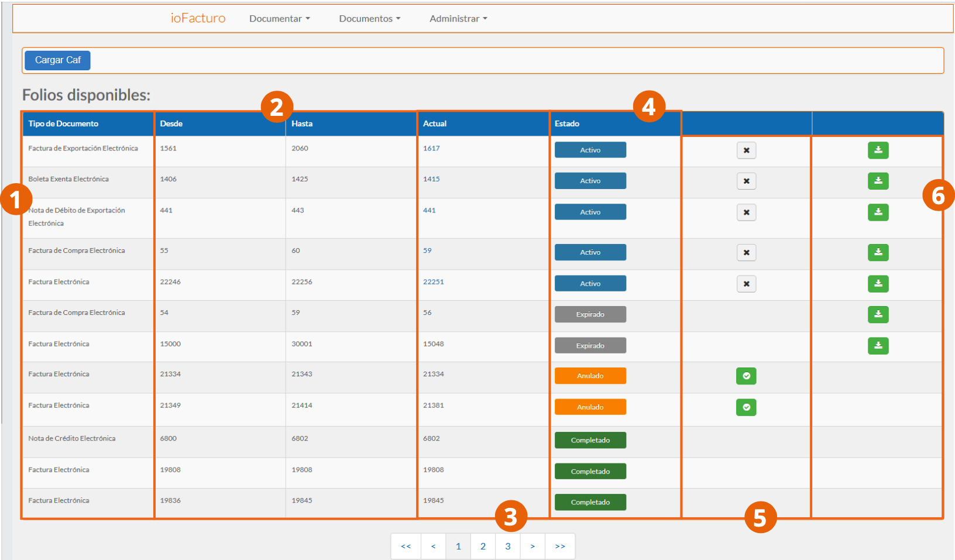Click Activo status of Nota de Débito row
This screenshot has height=560, width=955.
pos(590,212)
